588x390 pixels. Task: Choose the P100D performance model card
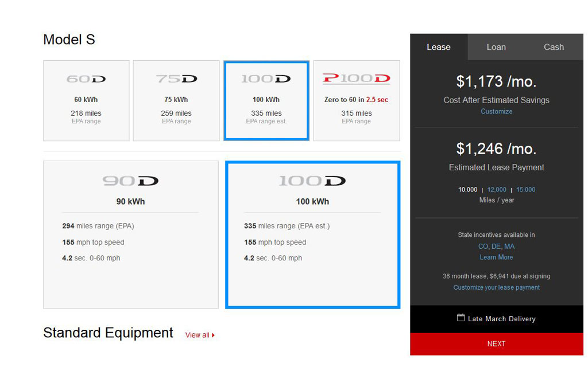tap(357, 100)
